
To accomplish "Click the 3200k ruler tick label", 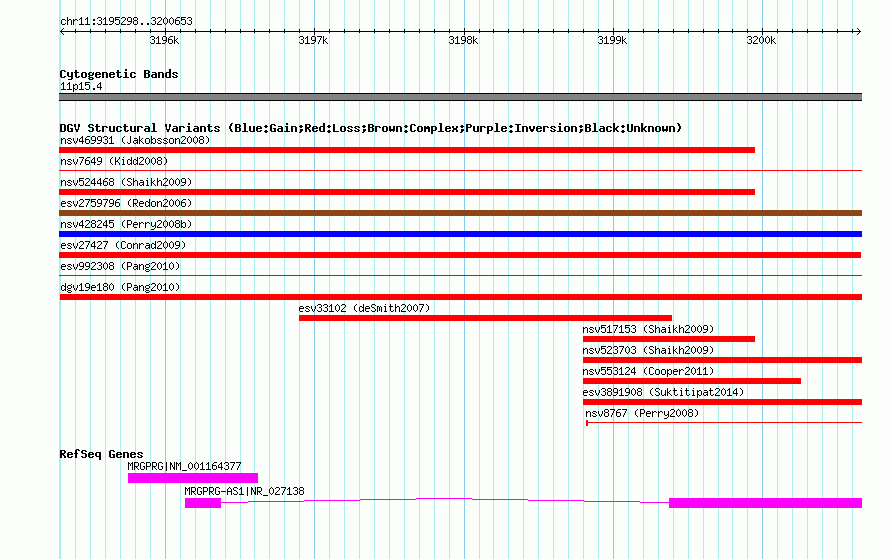I will (x=761, y=40).
